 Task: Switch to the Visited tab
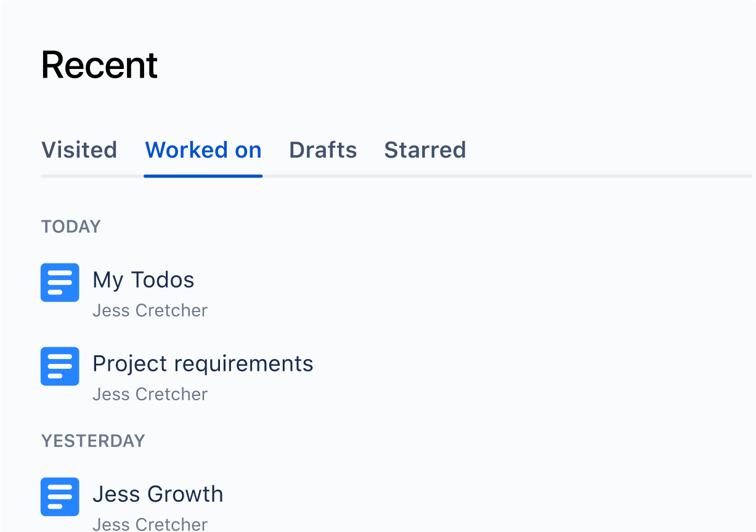point(79,150)
